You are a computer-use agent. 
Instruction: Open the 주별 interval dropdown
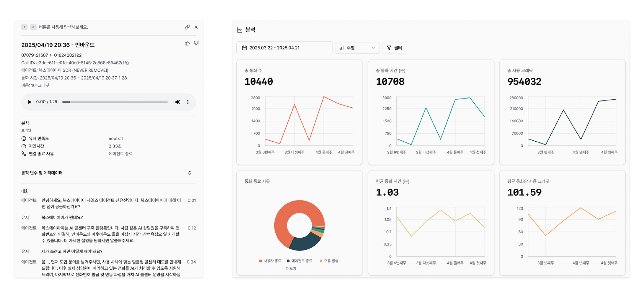pyautogui.click(x=357, y=48)
